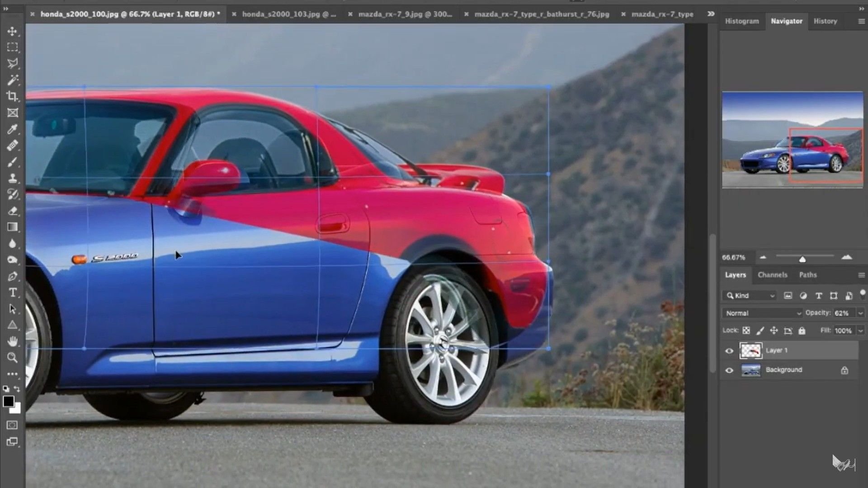Click the black foreground color swatch
The image size is (868, 488).
tap(9, 402)
